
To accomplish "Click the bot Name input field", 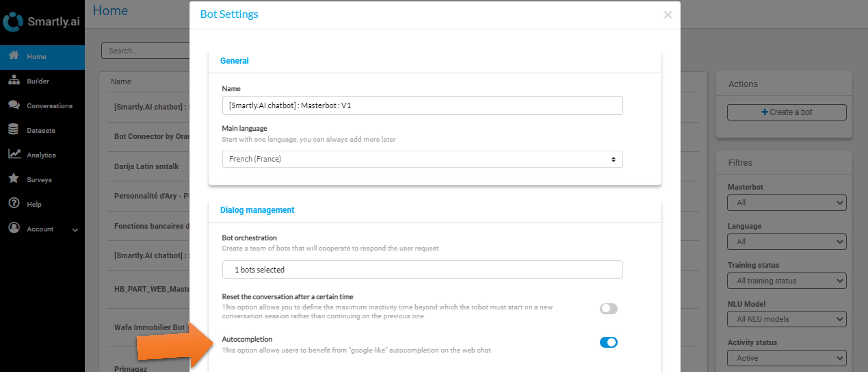I will (x=422, y=106).
